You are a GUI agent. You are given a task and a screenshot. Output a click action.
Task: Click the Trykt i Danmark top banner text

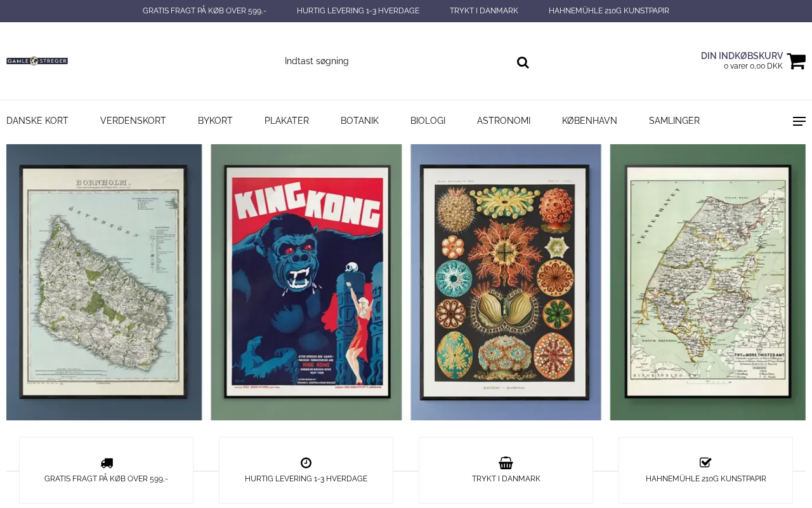pos(484,11)
